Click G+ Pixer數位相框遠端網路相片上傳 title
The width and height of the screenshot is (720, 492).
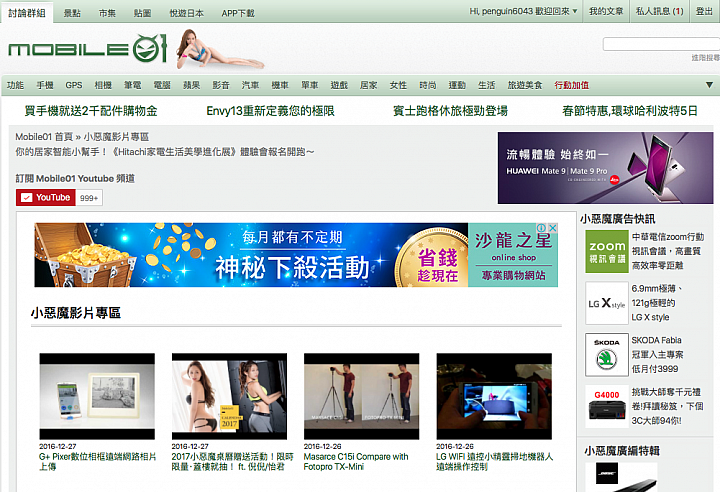tap(97, 462)
